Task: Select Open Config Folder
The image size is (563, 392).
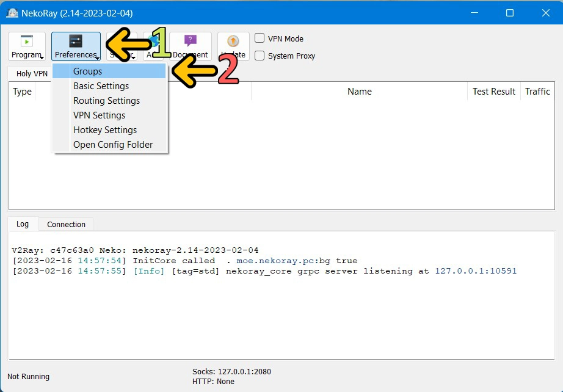Action: [x=112, y=144]
